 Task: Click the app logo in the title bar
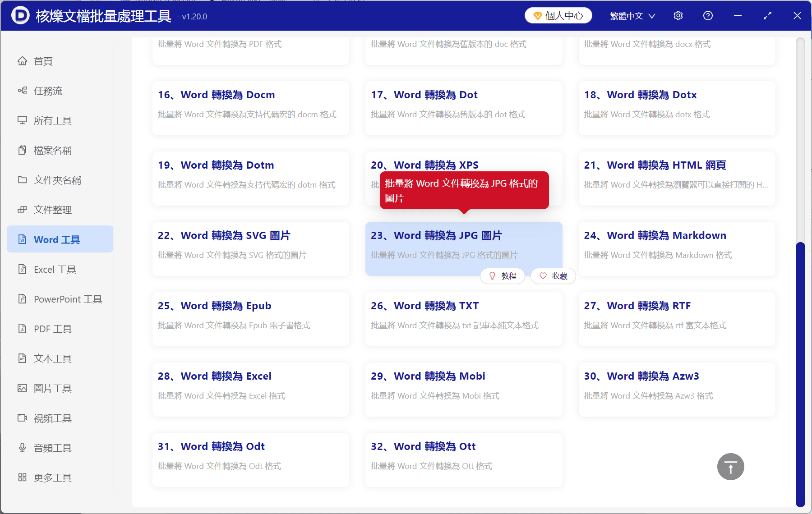[20, 16]
